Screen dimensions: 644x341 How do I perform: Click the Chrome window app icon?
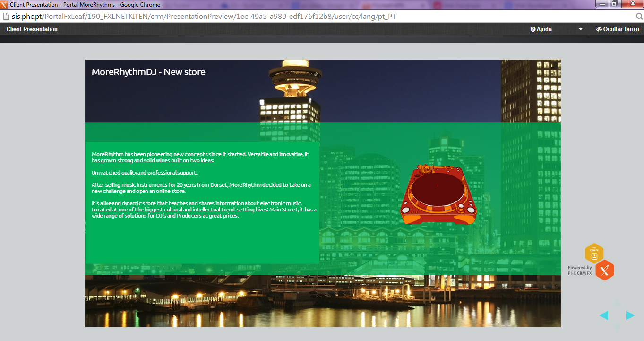4,4
